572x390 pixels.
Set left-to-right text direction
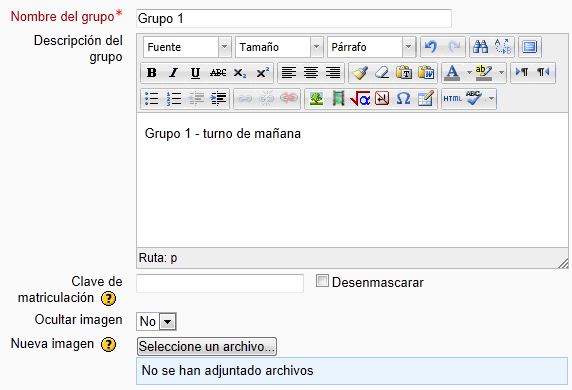(522, 73)
